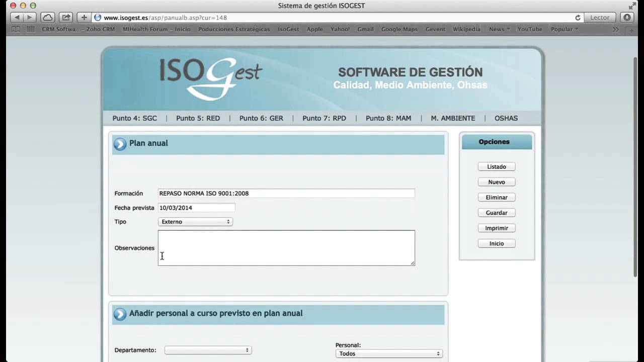The image size is (644, 362).
Task: Open the Personal dropdown showing Todos
Action: pos(389,353)
